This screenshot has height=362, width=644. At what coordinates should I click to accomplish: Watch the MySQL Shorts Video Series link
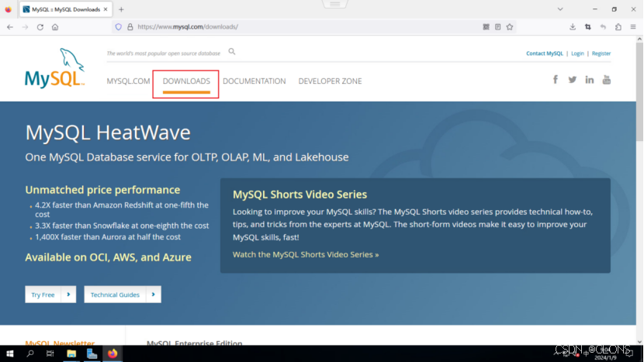tap(306, 254)
